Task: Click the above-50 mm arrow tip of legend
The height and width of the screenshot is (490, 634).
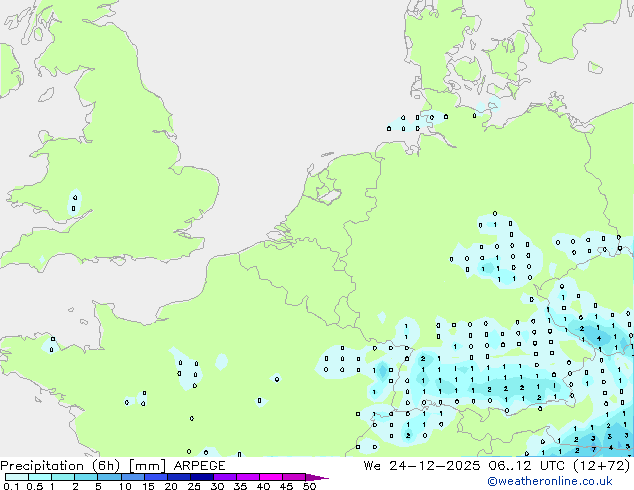Action: tap(317, 477)
